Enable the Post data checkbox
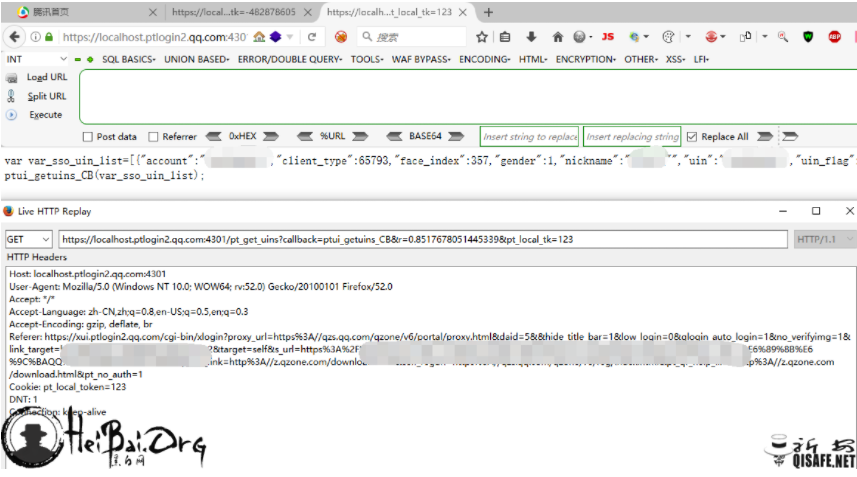The height and width of the screenshot is (477, 857). click(87, 137)
